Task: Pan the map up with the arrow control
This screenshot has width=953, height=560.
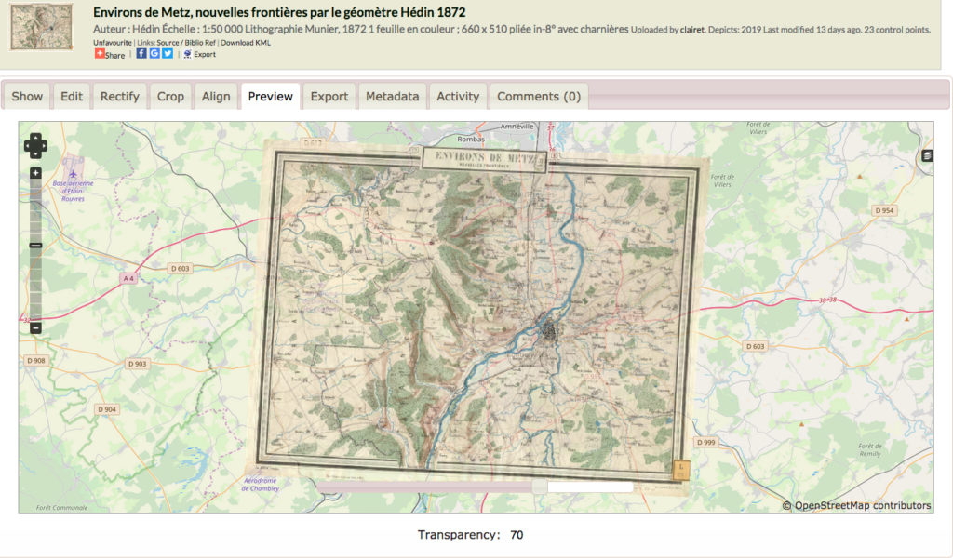Action: [36, 138]
